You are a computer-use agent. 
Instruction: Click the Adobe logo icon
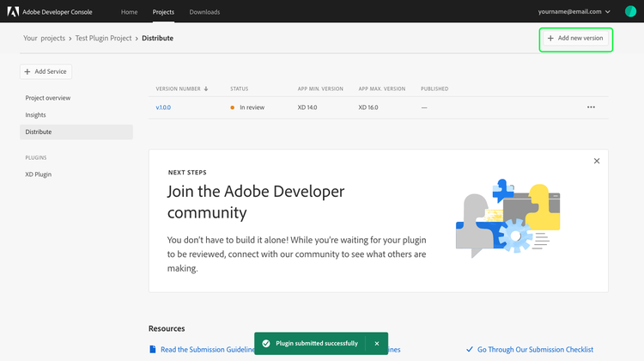pyautogui.click(x=13, y=11)
